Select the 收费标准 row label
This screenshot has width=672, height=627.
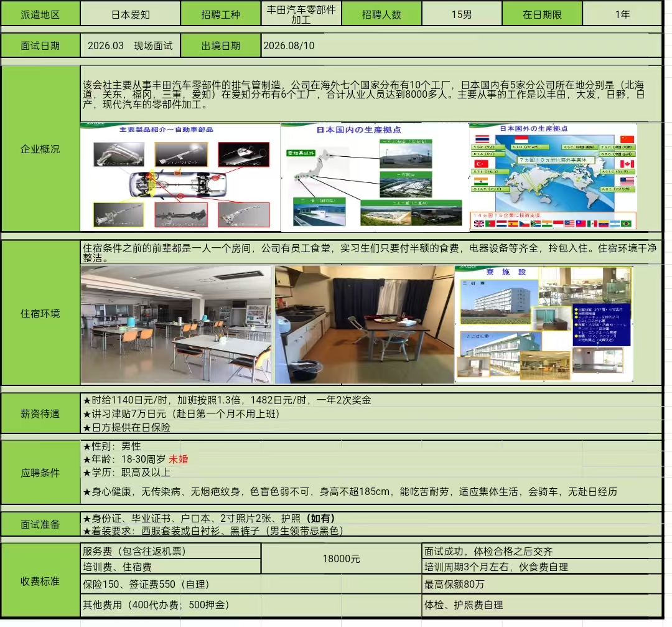coord(40,581)
